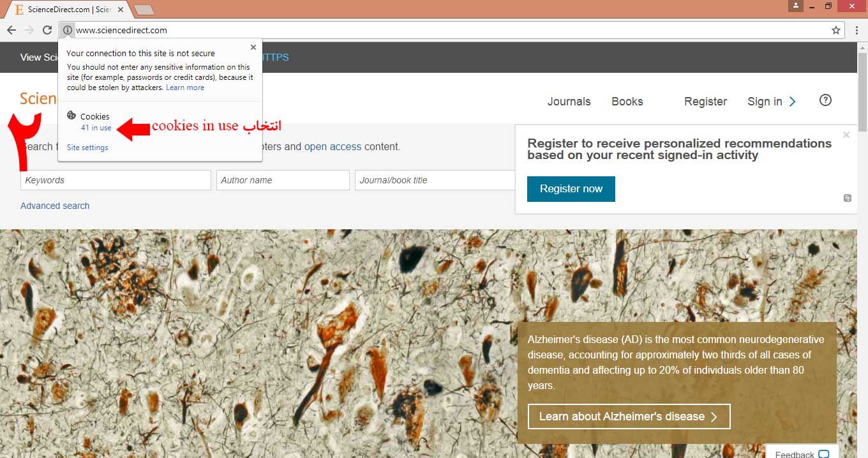Screen dimensions: 868x458
Task: Click Learn about Alzheimer's disease button
Action: 629,416
